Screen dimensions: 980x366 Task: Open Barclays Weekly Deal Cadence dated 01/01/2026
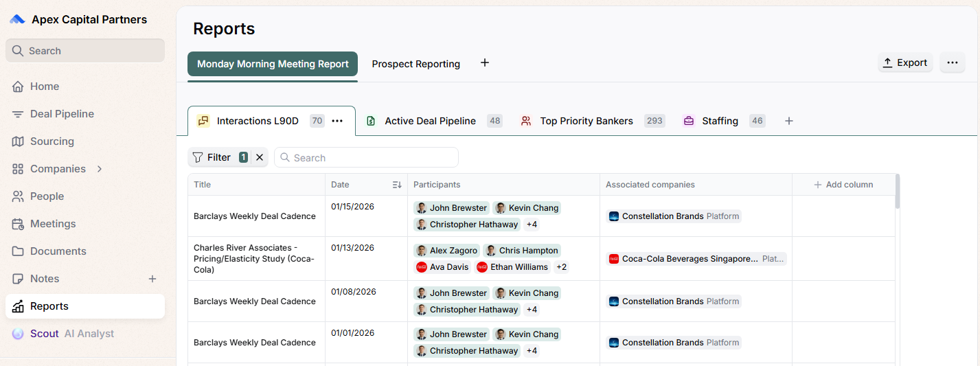click(x=255, y=343)
